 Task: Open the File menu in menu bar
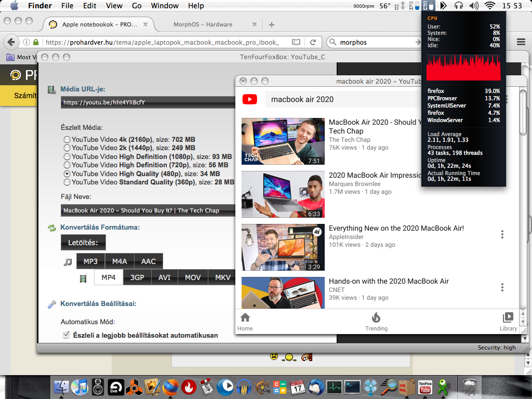click(x=67, y=6)
